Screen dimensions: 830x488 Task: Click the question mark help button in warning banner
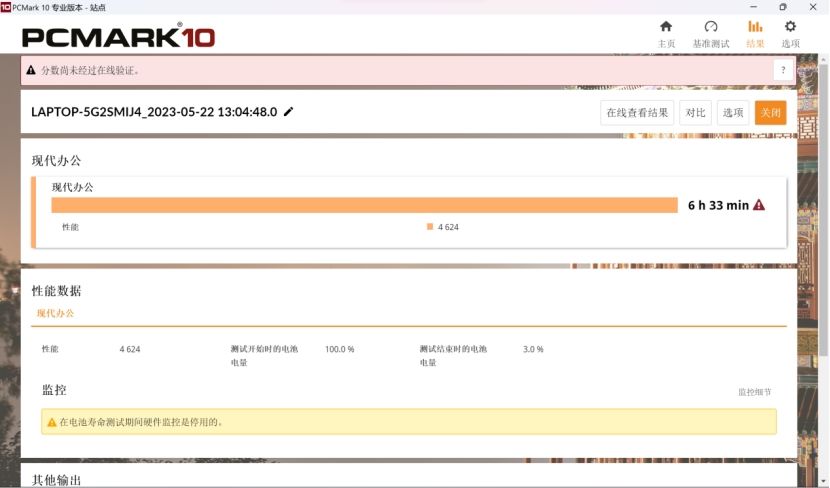click(x=783, y=70)
